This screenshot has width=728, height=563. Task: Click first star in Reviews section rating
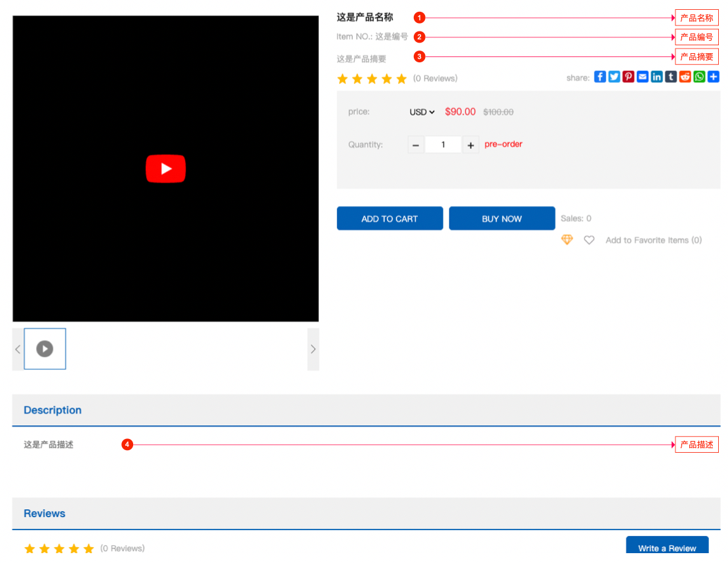pos(30,549)
